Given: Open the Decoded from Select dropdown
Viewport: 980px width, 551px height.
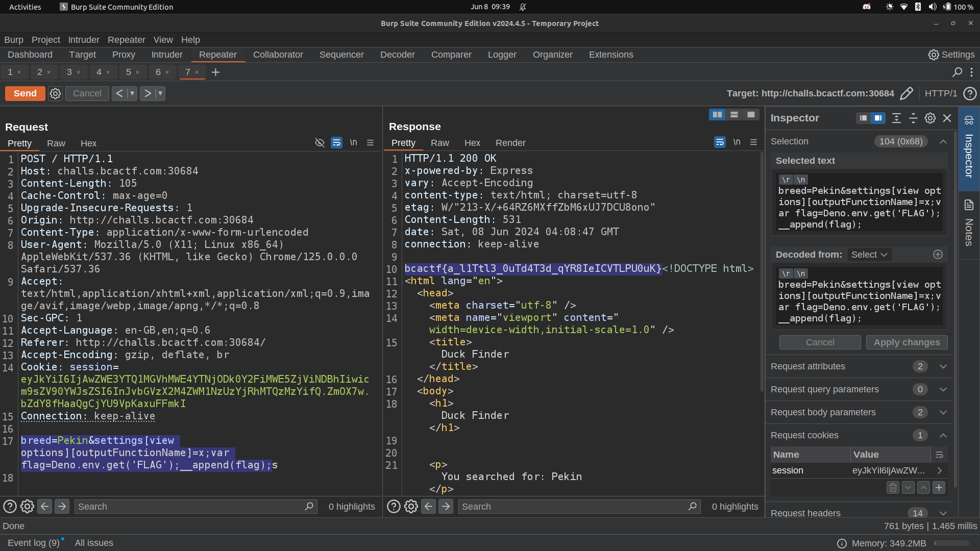Looking at the screenshot, I should (869, 255).
